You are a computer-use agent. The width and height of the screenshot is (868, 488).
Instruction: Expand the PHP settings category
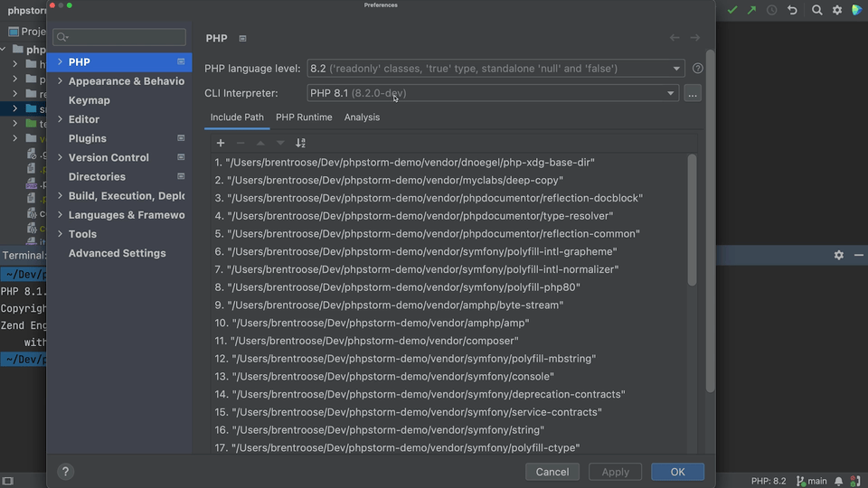[x=60, y=62]
